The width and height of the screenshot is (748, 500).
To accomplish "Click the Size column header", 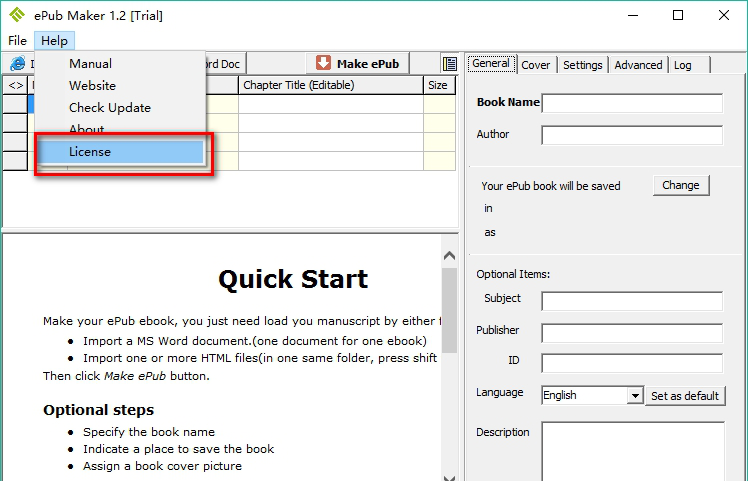I will coord(439,85).
